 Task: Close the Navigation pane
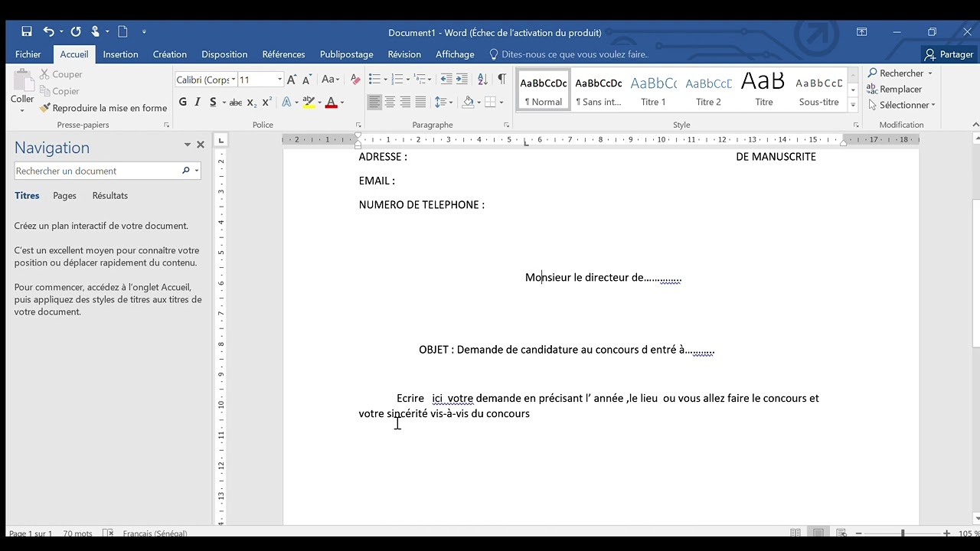(201, 145)
